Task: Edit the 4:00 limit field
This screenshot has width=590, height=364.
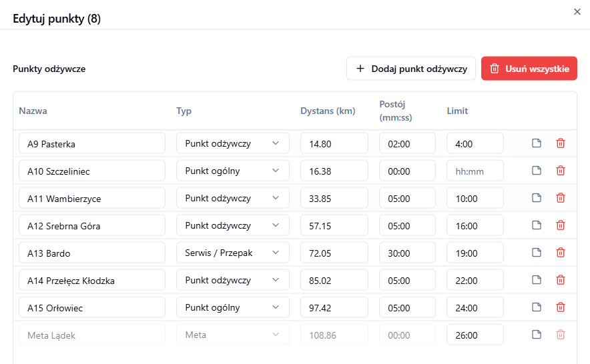Action: pos(475,143)
